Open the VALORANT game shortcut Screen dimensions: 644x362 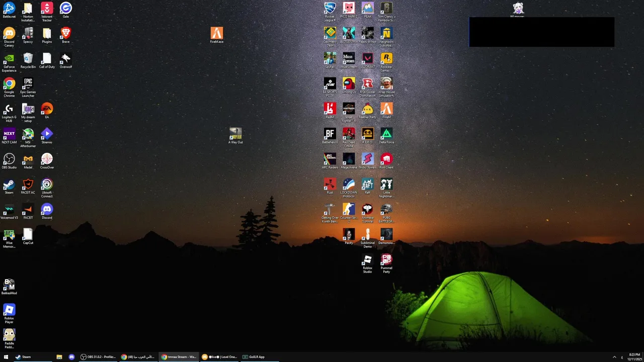[x=367, y=60]
